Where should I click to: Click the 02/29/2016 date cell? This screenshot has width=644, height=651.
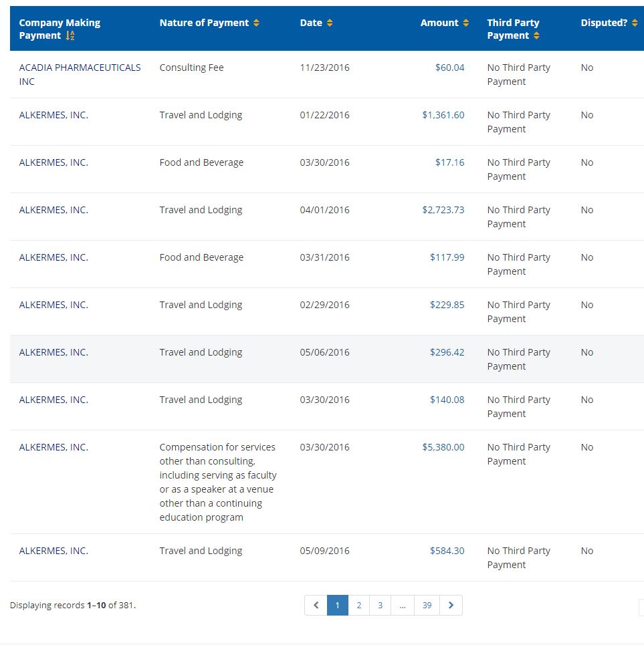coord(324,305)
